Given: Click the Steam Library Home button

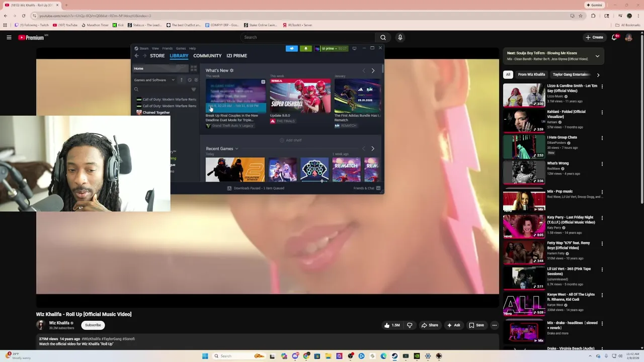Looking at the screenshot, I should coord(160,68).
